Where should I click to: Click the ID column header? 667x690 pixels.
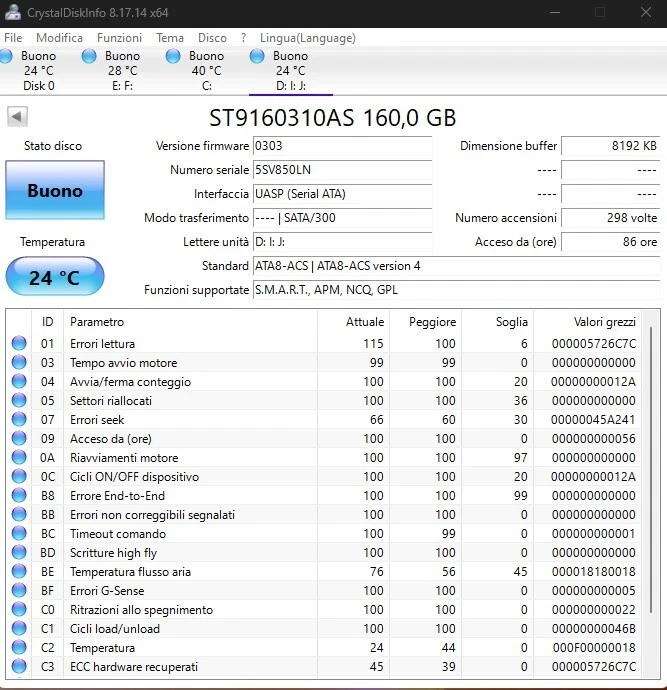pyautogui.click(x=48, y=322)
